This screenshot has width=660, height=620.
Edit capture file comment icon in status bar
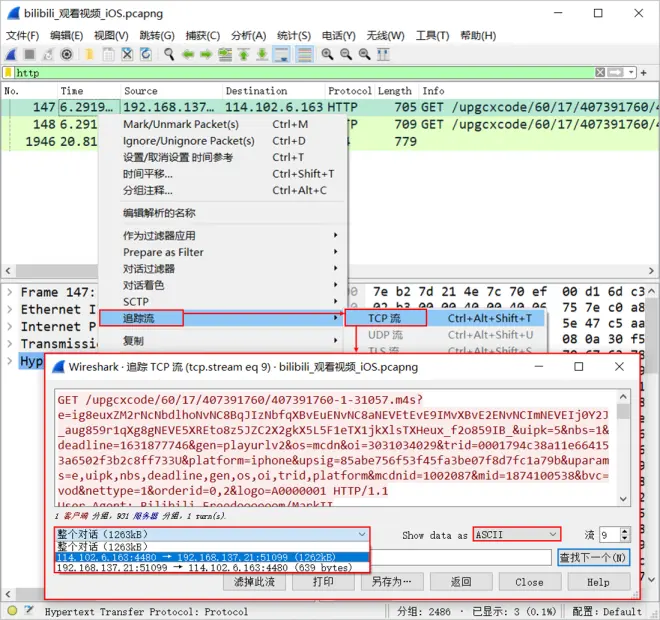(x=29, y=610)
